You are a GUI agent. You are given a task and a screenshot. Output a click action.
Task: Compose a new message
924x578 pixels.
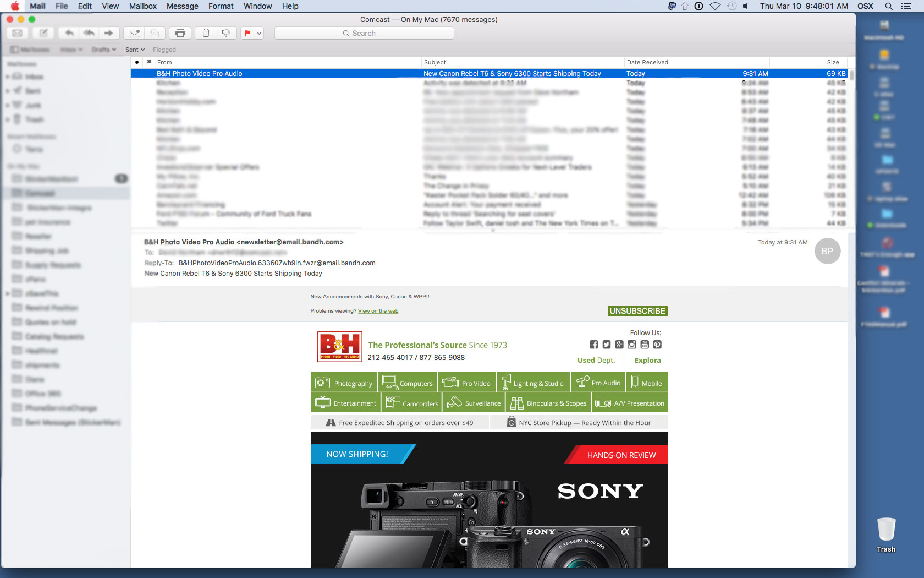[43, 33]
